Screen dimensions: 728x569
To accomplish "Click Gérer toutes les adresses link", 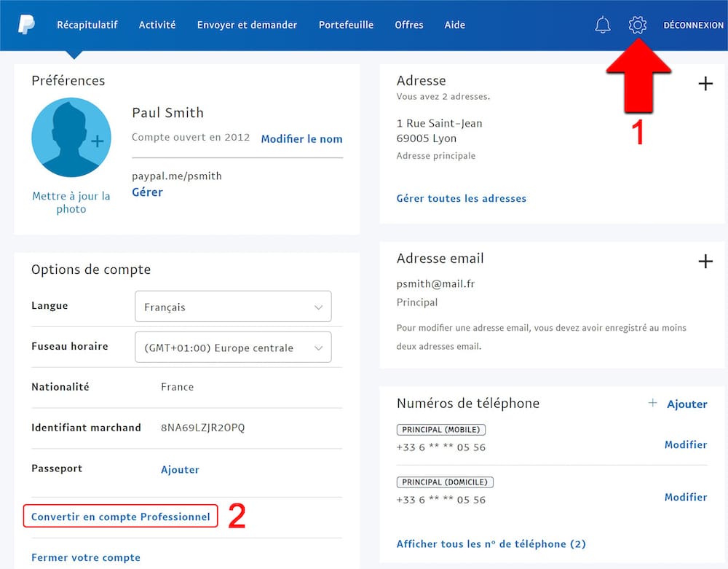I will coord(461,198).
